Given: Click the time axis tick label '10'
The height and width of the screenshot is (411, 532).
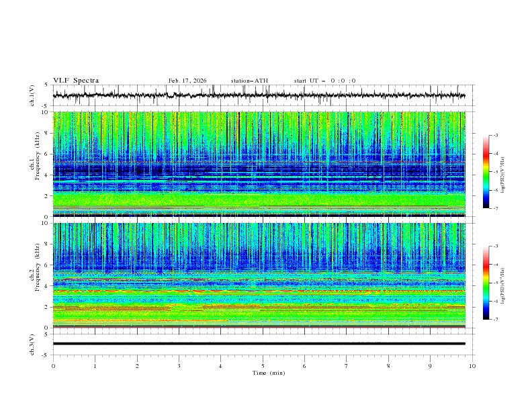Looking at the screenshot, I should (x=472, y=366).
